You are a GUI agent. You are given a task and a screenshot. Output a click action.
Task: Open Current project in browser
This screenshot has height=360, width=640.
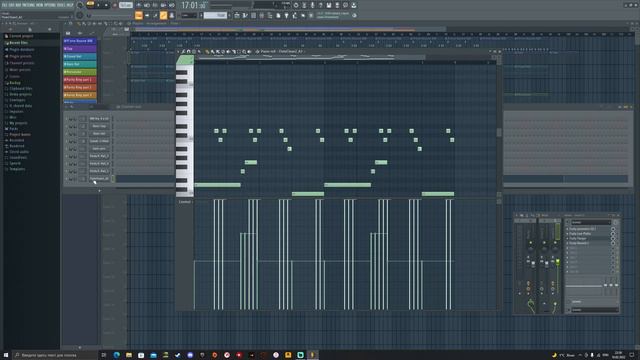21,36
